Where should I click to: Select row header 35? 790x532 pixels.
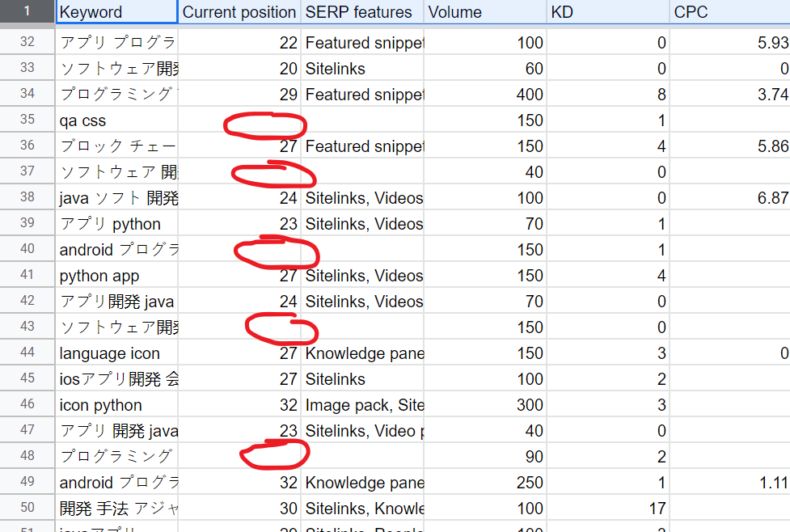(27, 120)
